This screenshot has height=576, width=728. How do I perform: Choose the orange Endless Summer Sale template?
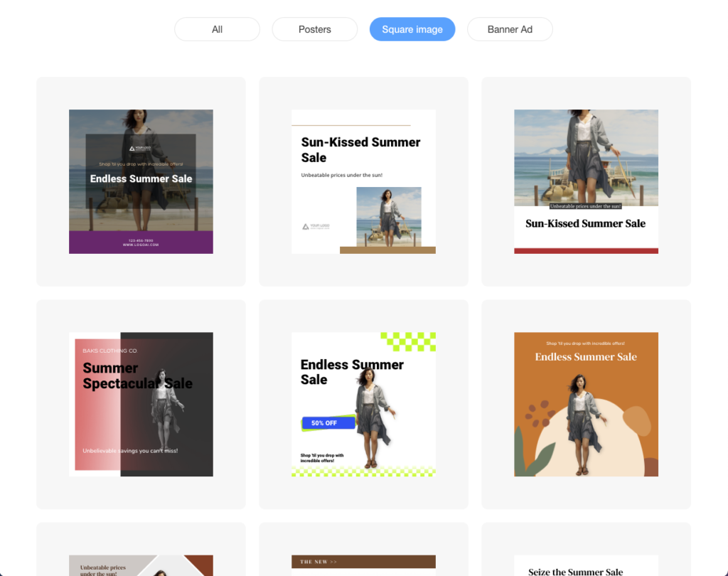(x=586, y=404)
